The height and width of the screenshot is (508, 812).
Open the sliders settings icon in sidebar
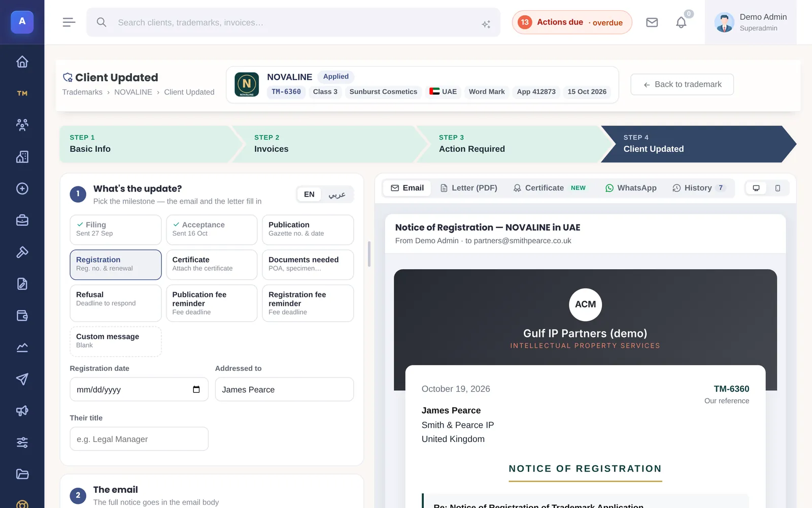point(22,442)
